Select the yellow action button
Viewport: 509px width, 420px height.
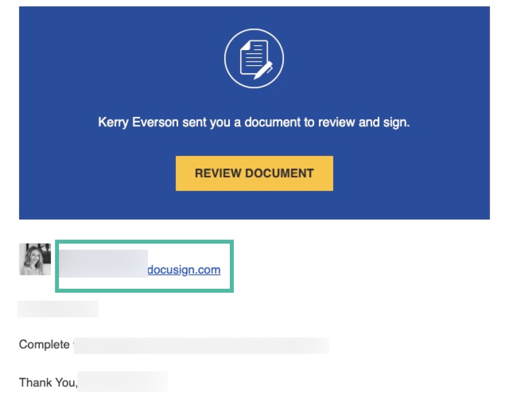[254, 173]
